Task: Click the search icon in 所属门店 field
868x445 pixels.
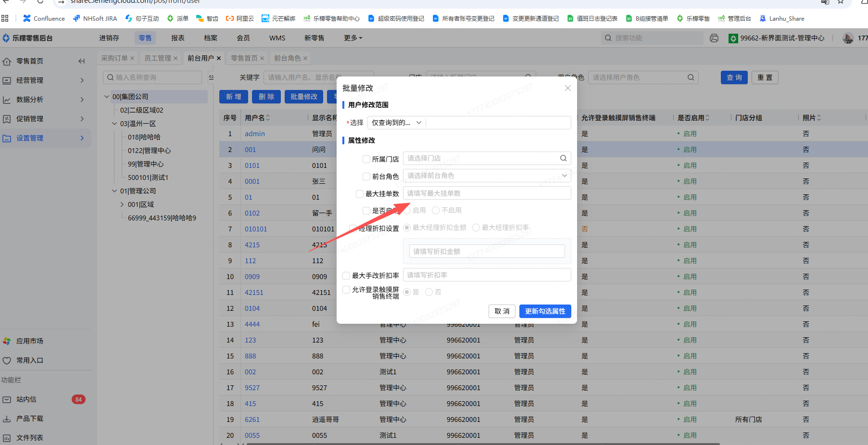Action: click(x=563, y=158)
